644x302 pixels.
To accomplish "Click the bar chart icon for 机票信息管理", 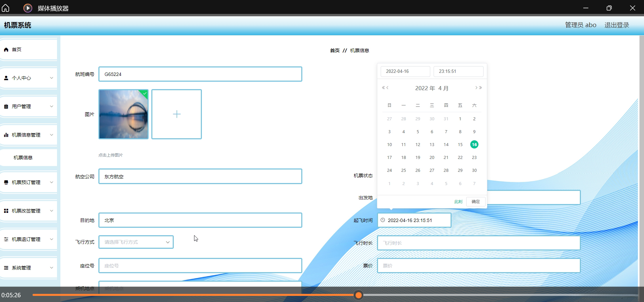I will tap(6, 135).
